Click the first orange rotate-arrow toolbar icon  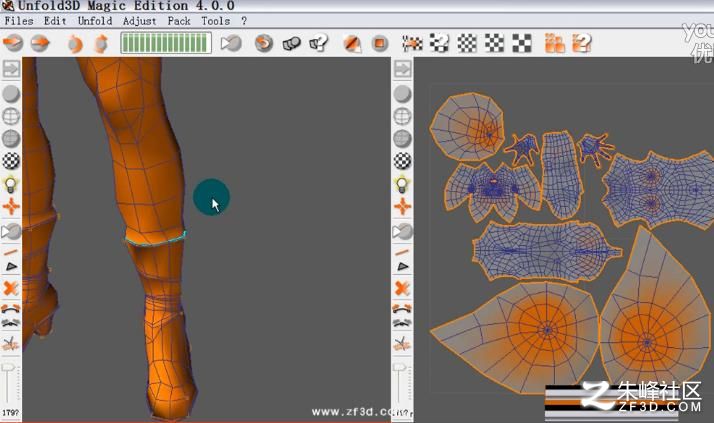[75, 44]
